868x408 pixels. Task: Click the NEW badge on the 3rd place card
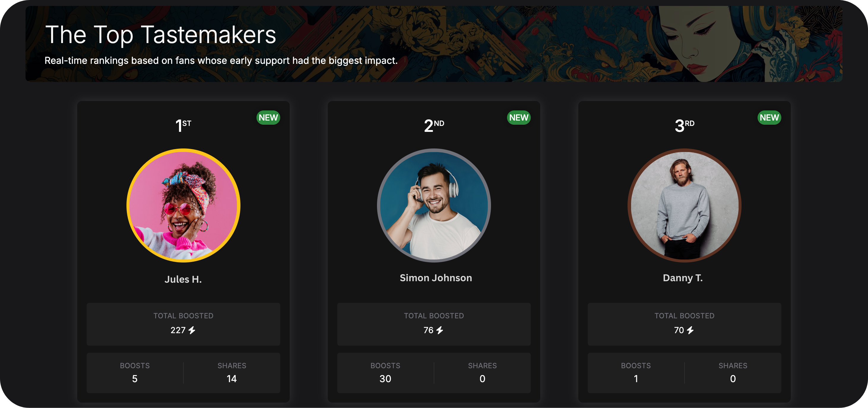(769, 118)
